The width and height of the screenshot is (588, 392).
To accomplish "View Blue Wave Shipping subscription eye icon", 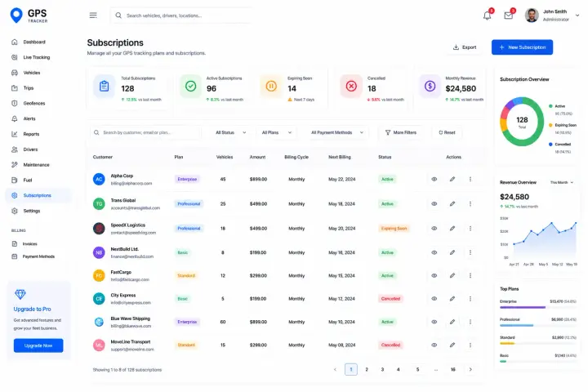I will [x=434, y=323].
